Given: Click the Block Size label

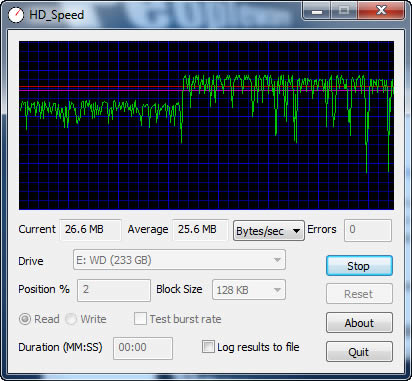Looking at the screenshot, I should click(179, 289).
